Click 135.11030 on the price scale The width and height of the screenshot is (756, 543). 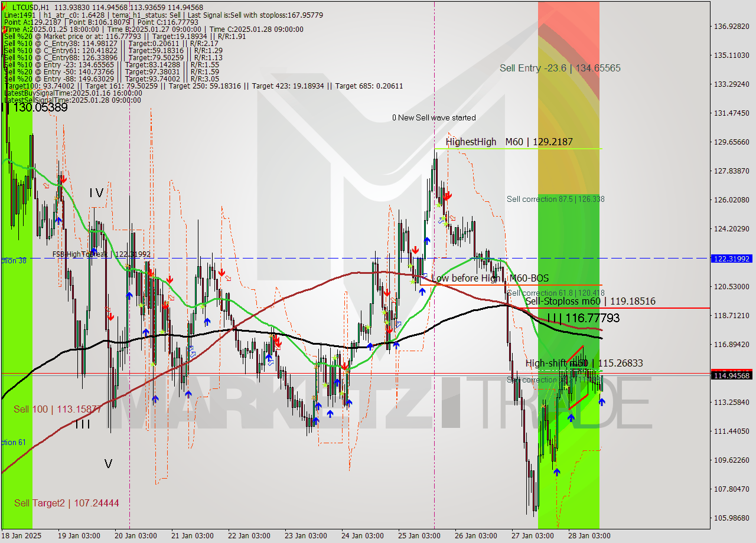(731, 55)
